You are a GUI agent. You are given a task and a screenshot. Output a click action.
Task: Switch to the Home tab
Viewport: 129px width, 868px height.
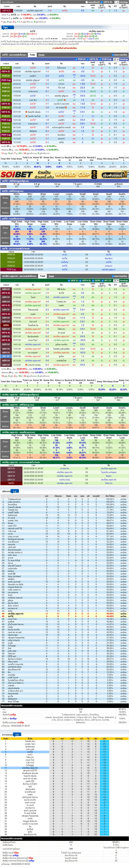41,55
